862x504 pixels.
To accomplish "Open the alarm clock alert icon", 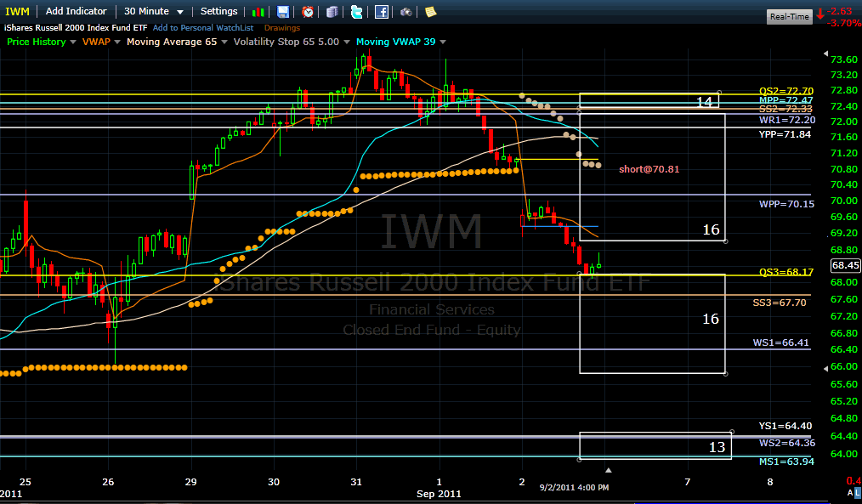I will pos(308,12).
